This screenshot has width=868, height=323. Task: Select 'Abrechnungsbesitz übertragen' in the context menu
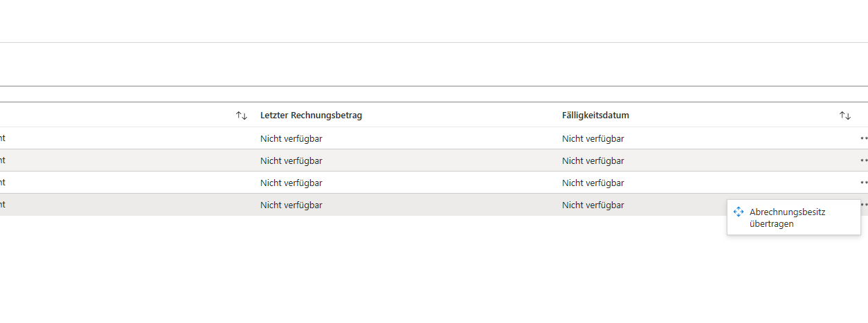pyautogui.click(x=793, y=218)
